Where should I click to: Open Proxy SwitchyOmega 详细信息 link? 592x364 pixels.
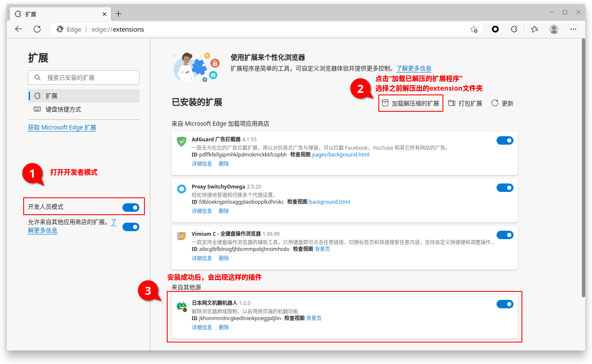click(202, 211)
